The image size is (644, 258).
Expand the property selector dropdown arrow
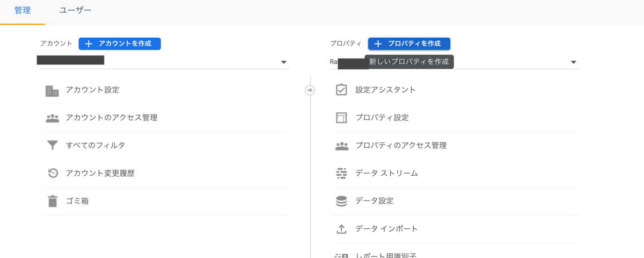click(574, 62)
